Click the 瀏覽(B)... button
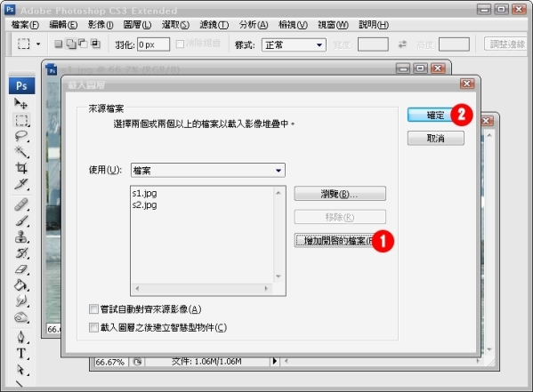Screen dimensions: 533x392 point(340,194)
